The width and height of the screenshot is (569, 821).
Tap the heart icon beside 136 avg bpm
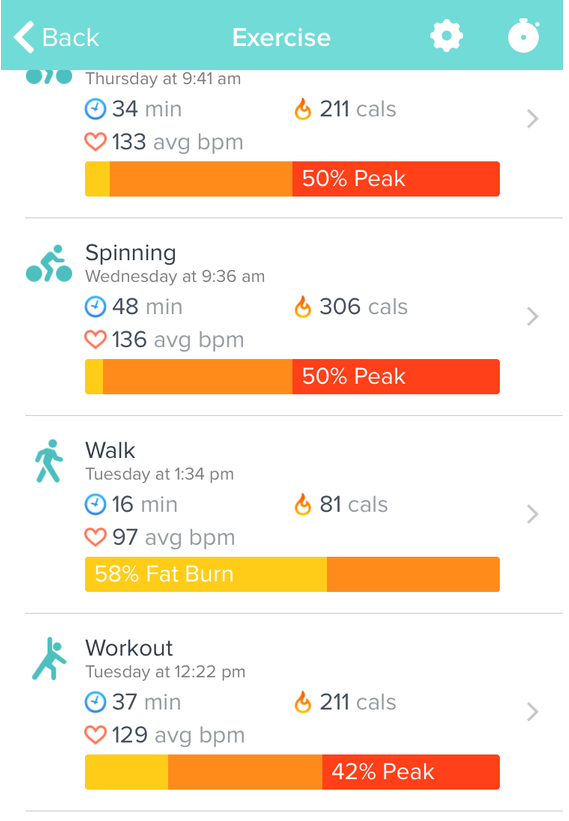pyautogui.click(x=95, y=339)
